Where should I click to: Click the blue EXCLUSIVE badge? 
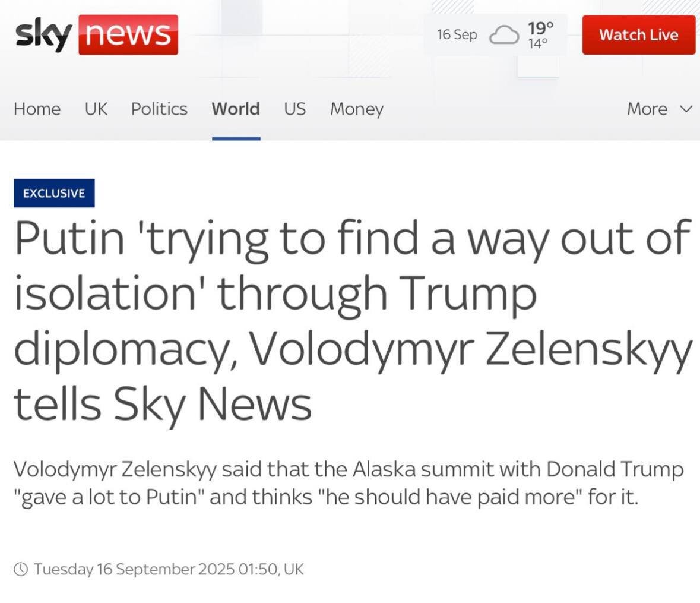pos(54,193)
